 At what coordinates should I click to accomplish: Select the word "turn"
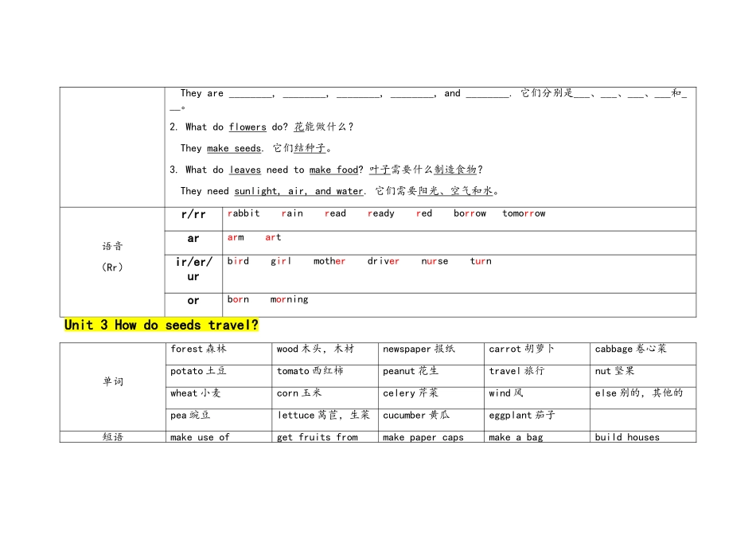pos(481,261)
